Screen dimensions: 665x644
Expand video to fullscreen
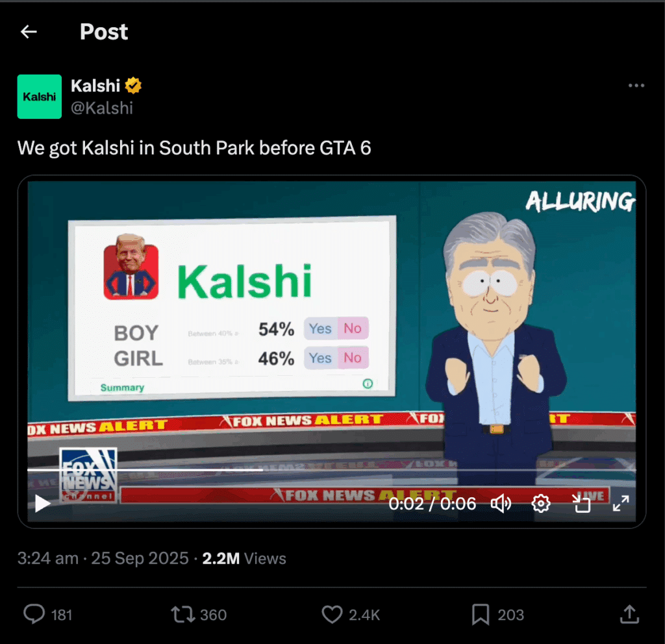click(621, 504)
